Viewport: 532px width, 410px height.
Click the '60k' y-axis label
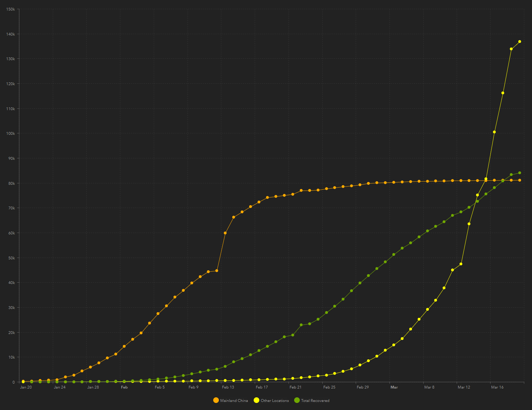12,233
